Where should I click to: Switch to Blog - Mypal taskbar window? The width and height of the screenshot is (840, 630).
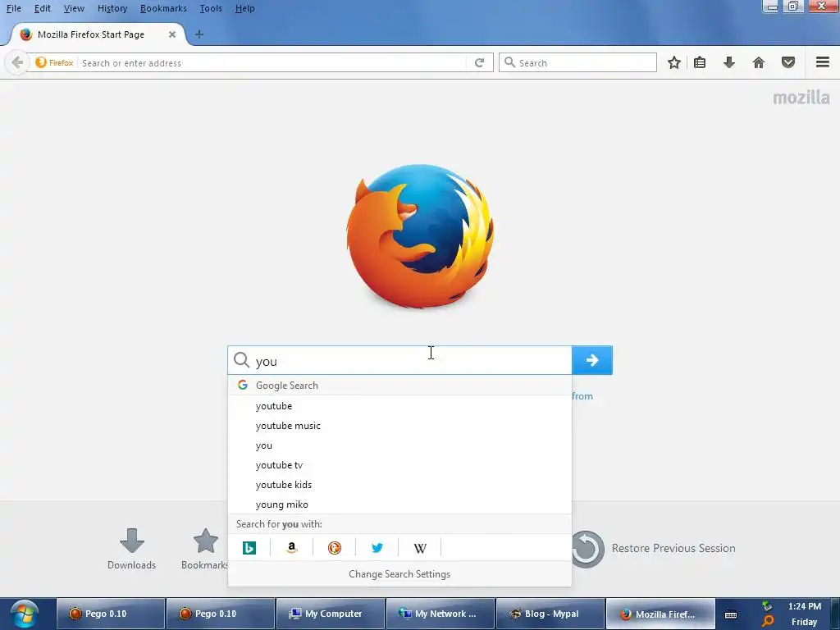pyautogui.click(x=550, y=614)
